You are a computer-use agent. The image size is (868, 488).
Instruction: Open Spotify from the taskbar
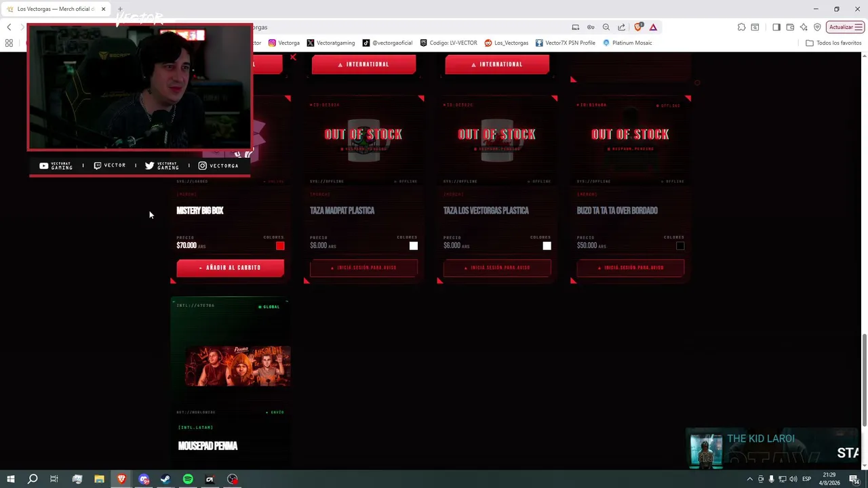click(x=188, y=479)
